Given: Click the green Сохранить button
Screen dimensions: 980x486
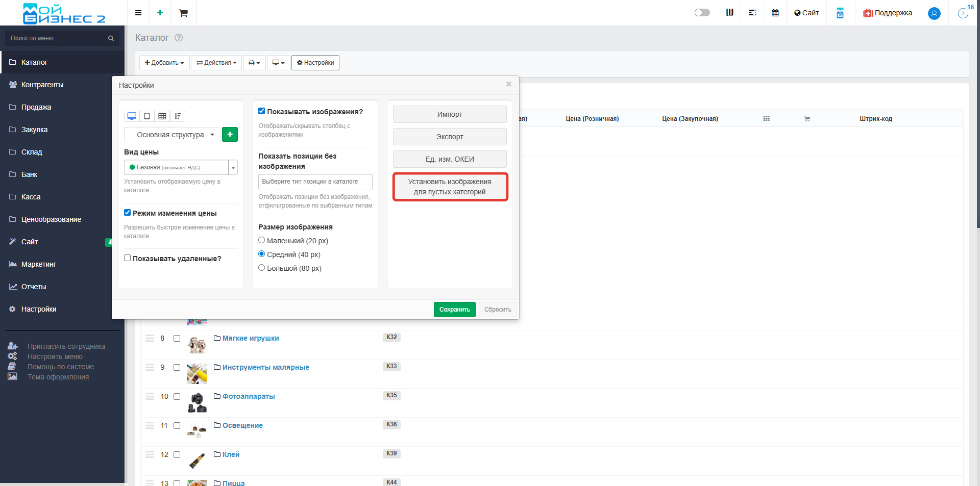Looking at the screenshot, I should pyautogui.click(x=454, y=310).
